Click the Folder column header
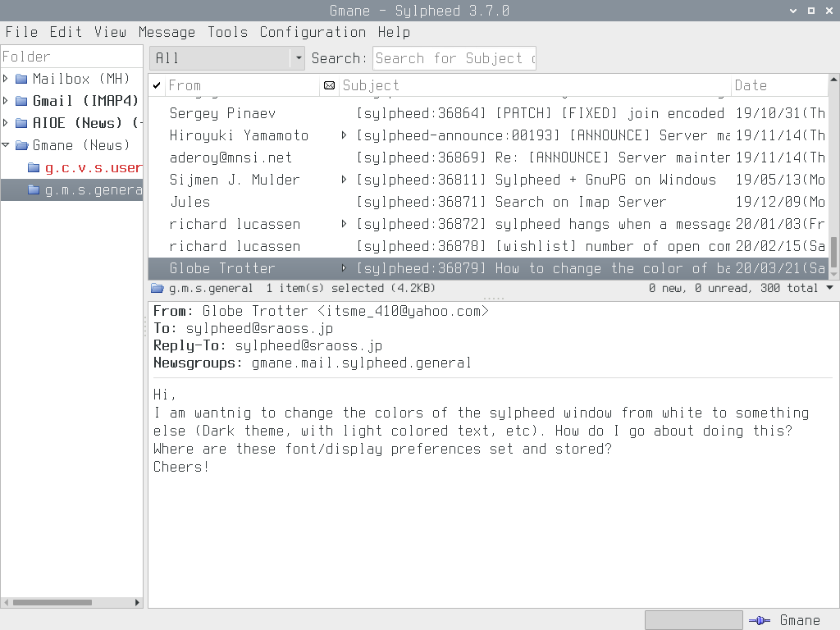840x630 pixels. point(72,57)
